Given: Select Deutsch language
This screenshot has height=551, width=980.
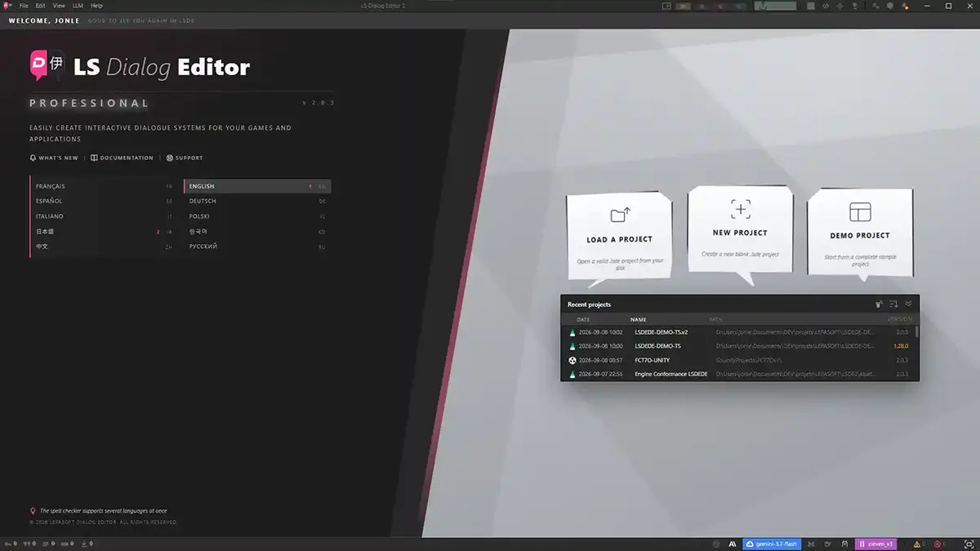Looking at the screenshot, I should click(257, 201).
